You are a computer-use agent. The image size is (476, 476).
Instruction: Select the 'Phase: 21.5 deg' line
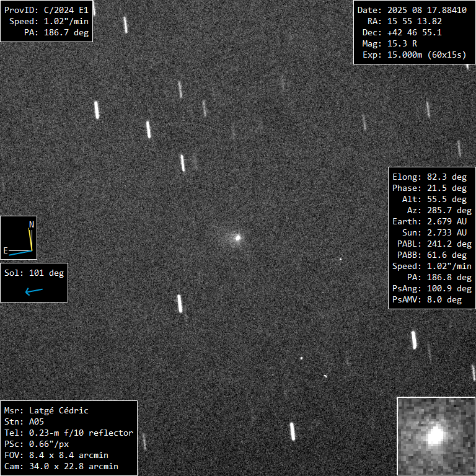[430, 188]
